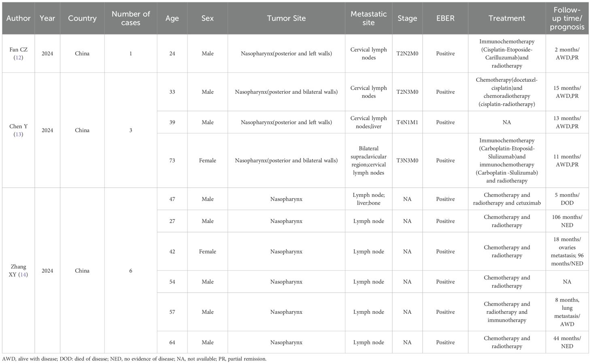The image size is (591, 364).
Task: Select the Stage column header
Action: click(407, 18)
